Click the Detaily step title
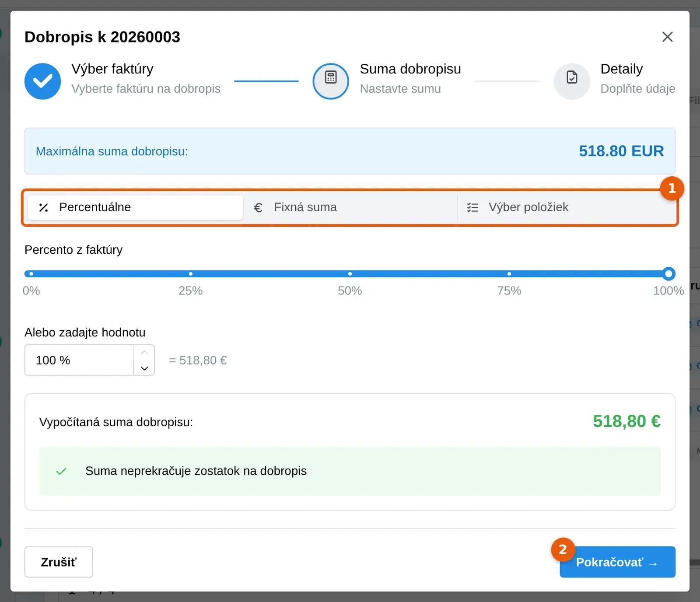 [621, 69]
